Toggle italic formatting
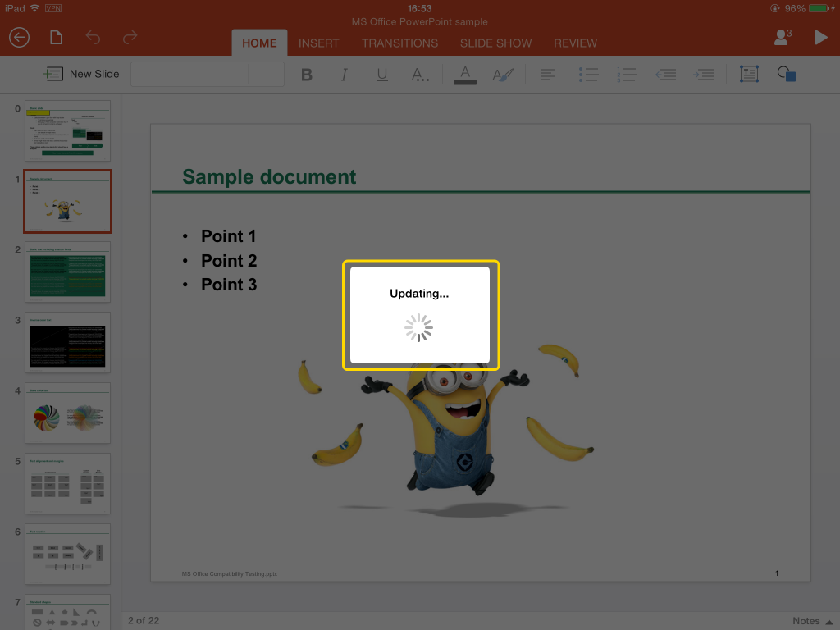Screen dimensions: 840x630 345,75
